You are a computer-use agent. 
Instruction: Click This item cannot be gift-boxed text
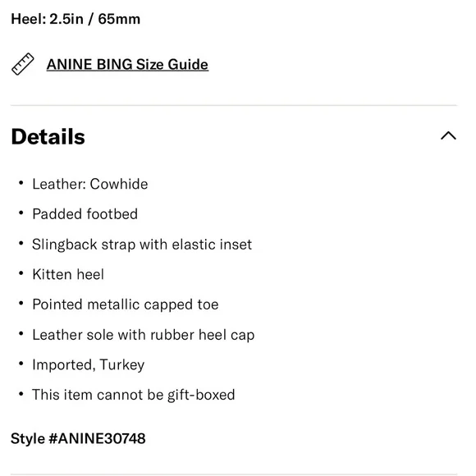tap(134, 395)
